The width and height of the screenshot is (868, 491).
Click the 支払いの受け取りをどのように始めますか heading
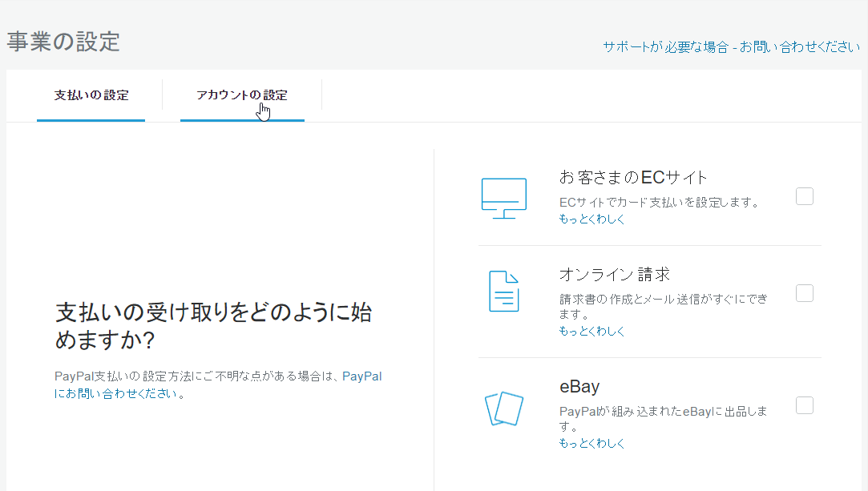click(213, 326)
